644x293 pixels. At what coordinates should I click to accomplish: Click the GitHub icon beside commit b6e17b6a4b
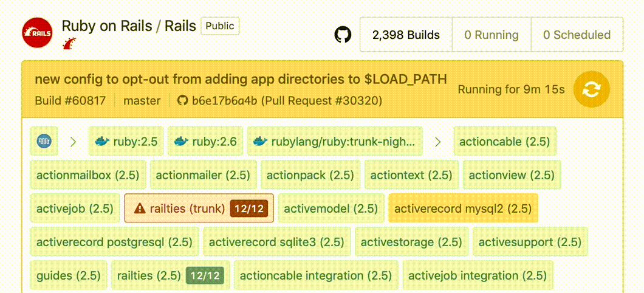(x=182, y=100)
